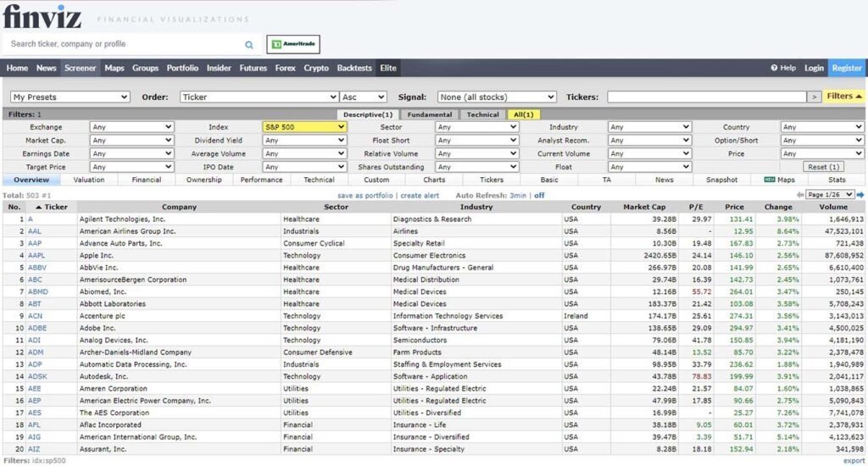Open the Dividend Yield filter dropdown
The image size is (868, 466).
[304, 140]
